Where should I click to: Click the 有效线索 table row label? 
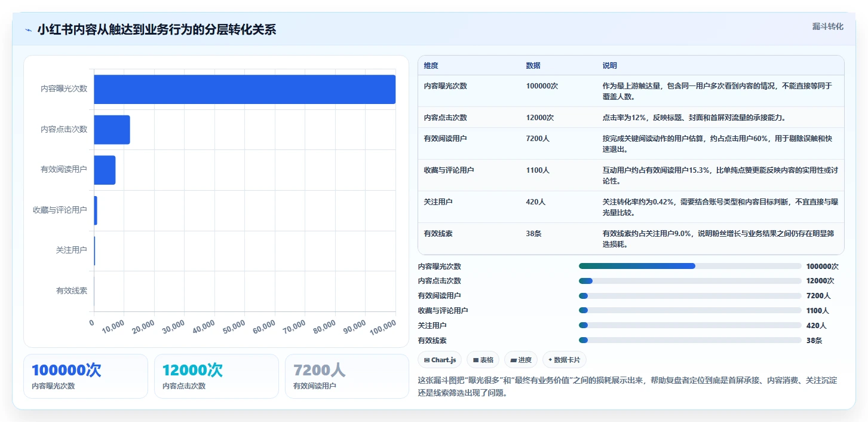tap(438, 233)
